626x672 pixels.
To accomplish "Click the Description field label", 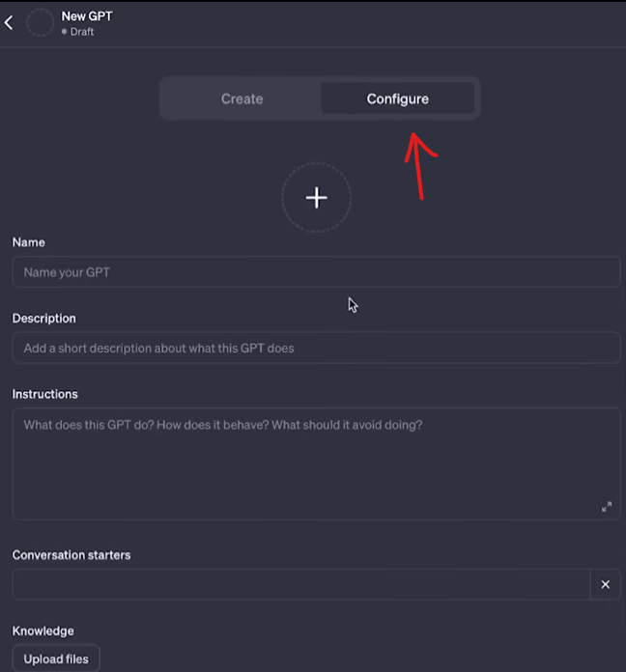I will tap(43, 318).
